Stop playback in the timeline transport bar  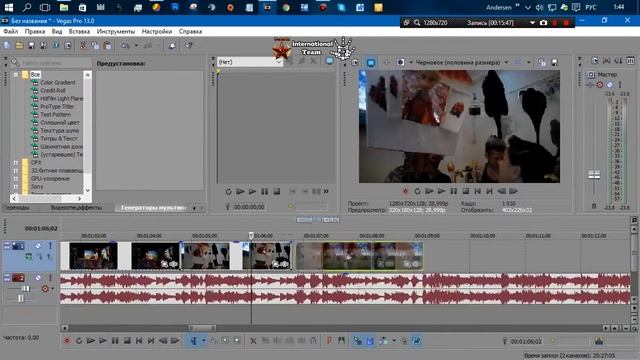tap(127, 340)
